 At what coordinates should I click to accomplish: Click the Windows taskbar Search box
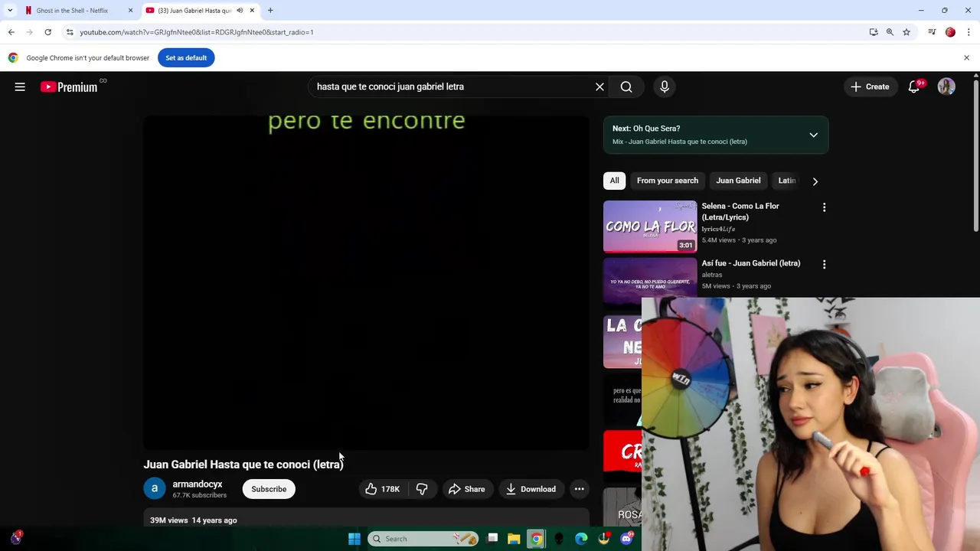[423, 539]
